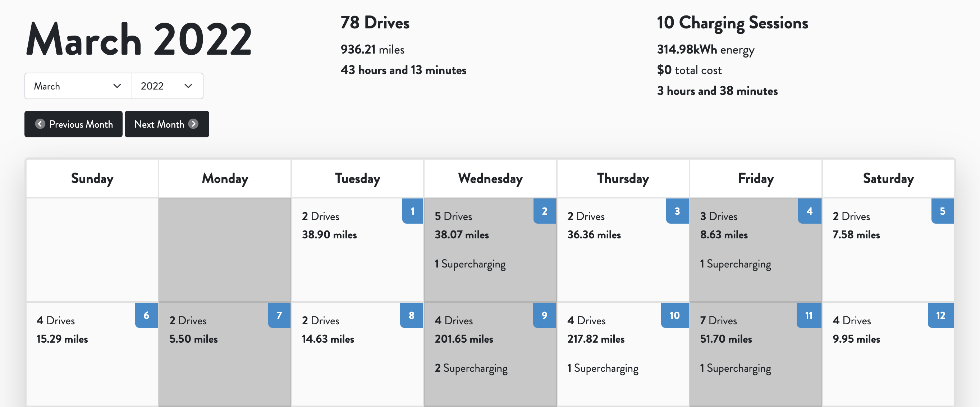Open the March month dropdown

click(78, 86)
